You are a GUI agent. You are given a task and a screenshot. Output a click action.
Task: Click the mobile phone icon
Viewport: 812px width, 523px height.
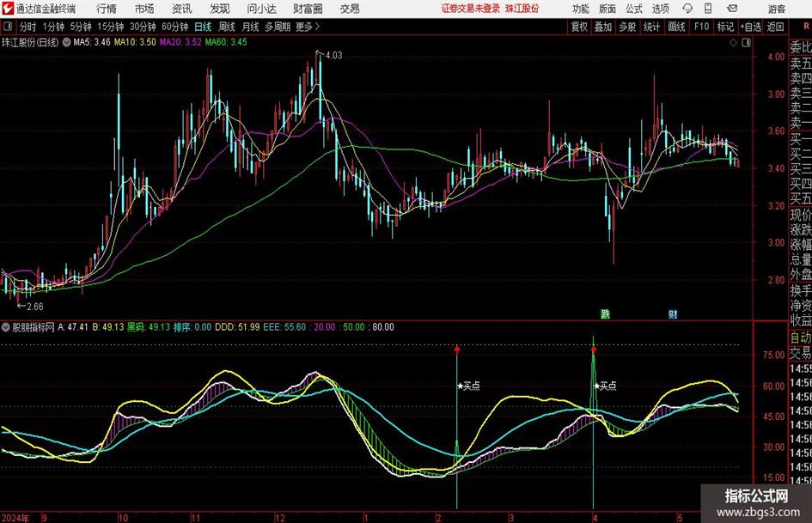pos(708,9)
